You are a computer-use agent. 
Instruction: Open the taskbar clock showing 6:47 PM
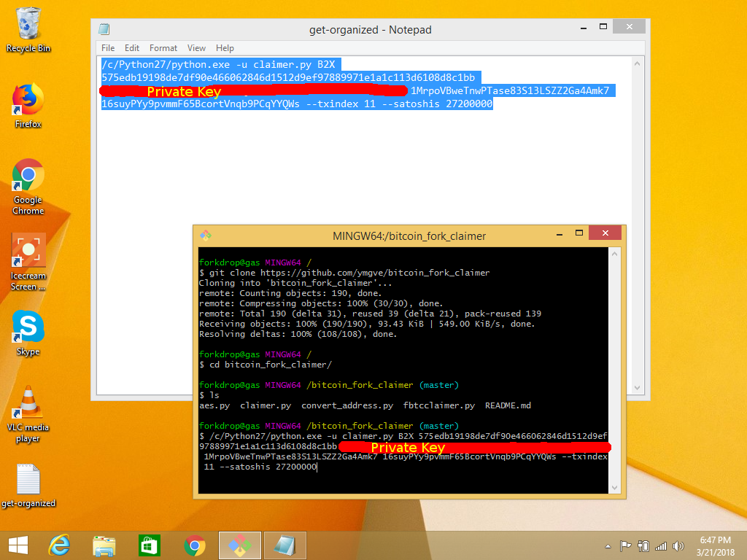(x=715, y=545)
